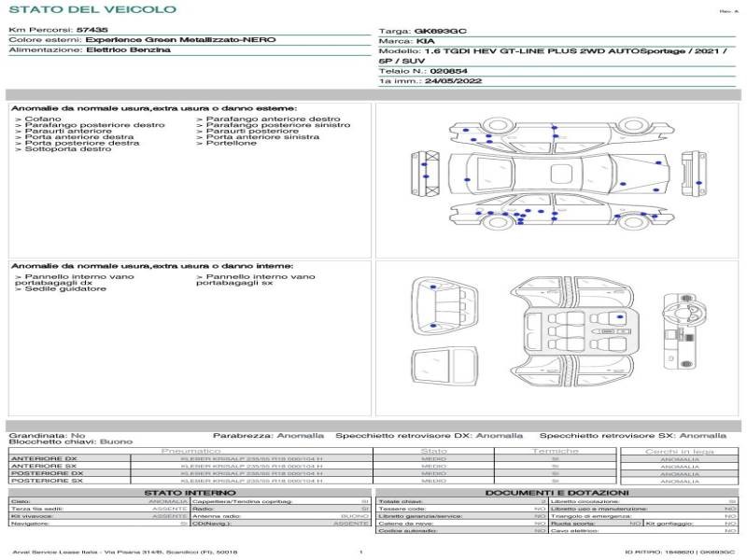Select "Pannello interno vano portabagagli dx"
747x560 pixels.
[x=75, y=279]
